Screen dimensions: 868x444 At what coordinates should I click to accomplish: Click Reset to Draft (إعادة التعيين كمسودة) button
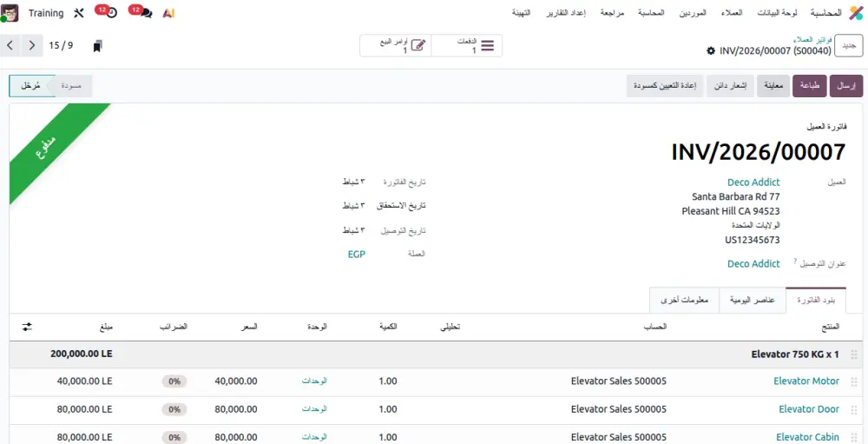(665, 86)
